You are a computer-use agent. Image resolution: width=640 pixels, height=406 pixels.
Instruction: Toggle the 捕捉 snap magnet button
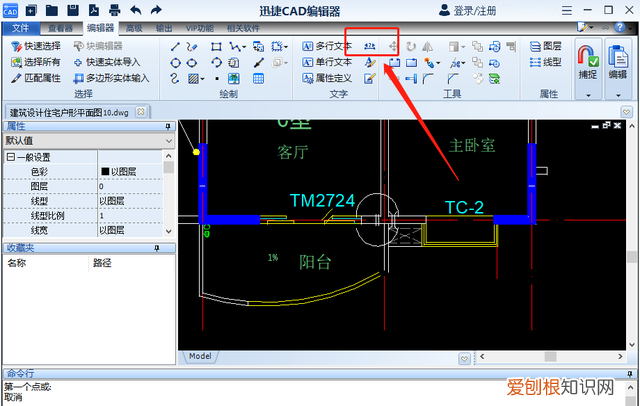[589, 61]
